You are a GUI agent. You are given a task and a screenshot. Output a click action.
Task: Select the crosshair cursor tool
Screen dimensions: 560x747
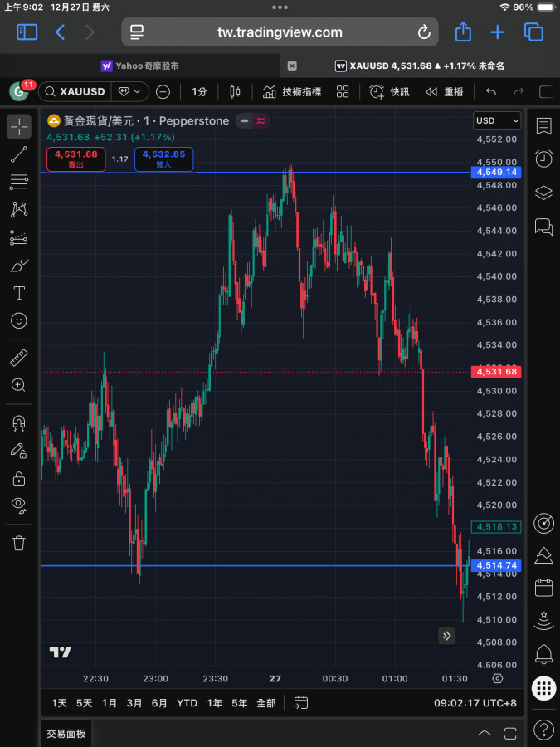[19, 127]
